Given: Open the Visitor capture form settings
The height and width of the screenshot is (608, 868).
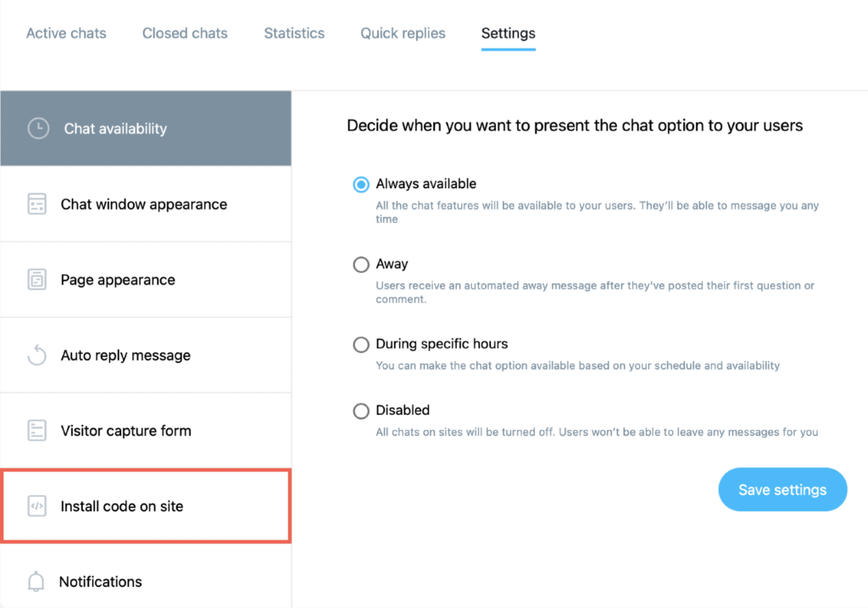Looking at the screenshot, I should 146,431.
